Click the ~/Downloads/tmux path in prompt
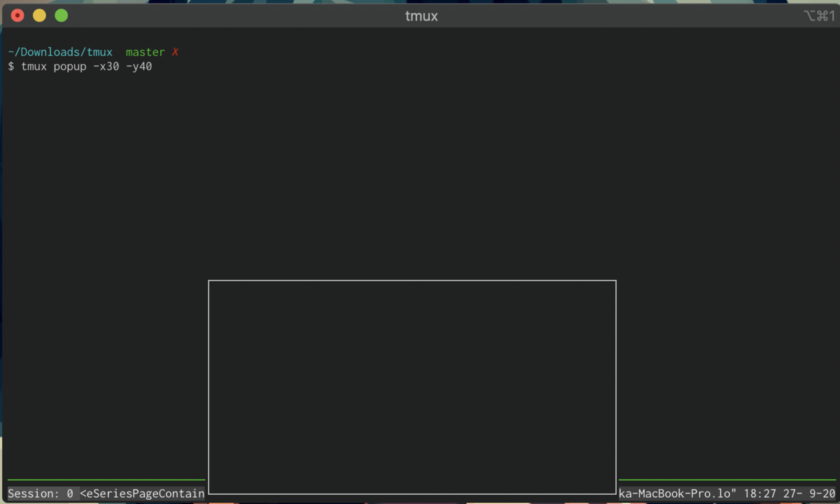This screenshot has height=504, width=840. pyautogui.click(x=60, y=52)
